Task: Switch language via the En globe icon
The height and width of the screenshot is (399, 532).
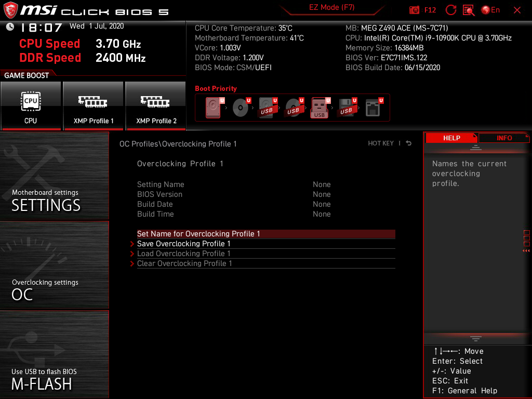Action: point(486,10)
